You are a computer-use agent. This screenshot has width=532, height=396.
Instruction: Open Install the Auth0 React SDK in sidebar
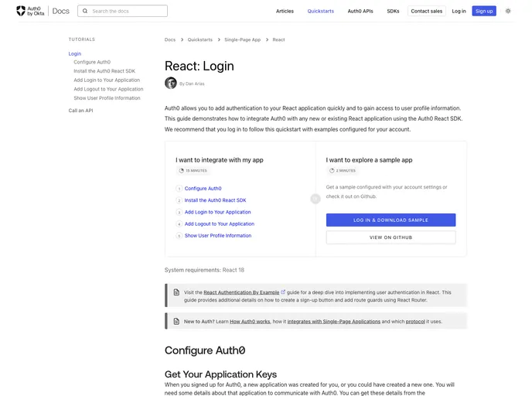click(x=104, y=71)
